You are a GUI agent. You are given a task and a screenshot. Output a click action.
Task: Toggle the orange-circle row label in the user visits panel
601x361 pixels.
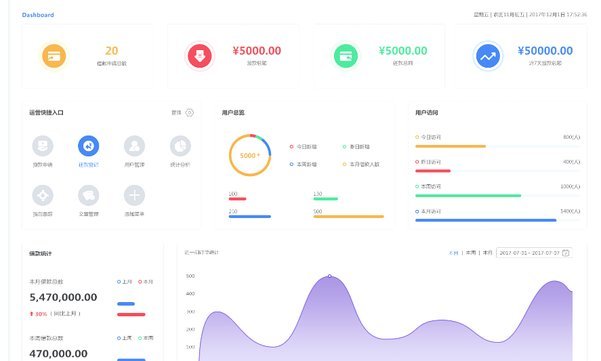428,137
